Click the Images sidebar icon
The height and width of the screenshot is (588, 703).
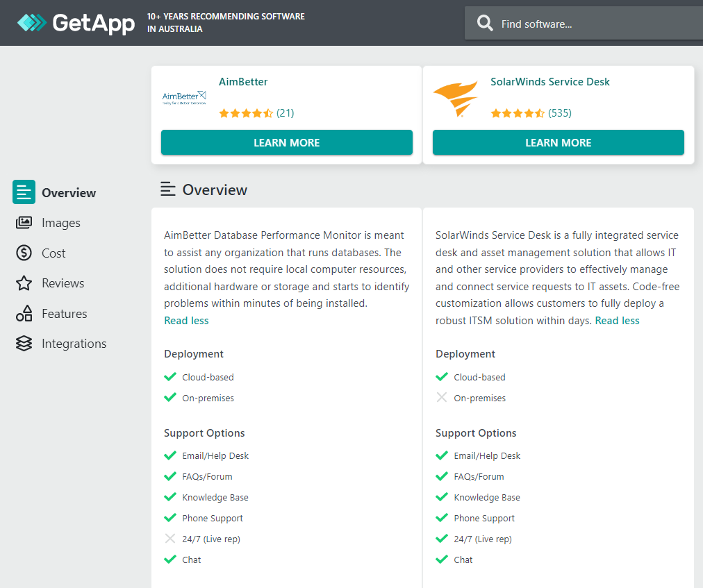tap(24, 223)
